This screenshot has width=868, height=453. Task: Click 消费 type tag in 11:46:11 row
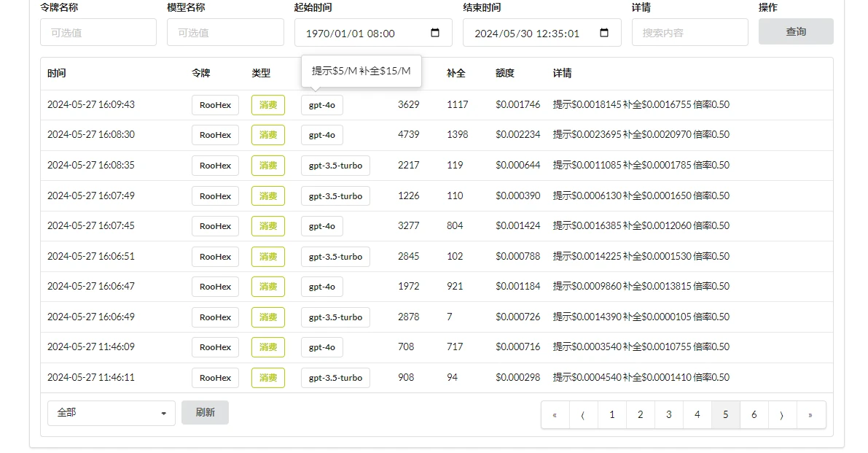tap(268, 378)
